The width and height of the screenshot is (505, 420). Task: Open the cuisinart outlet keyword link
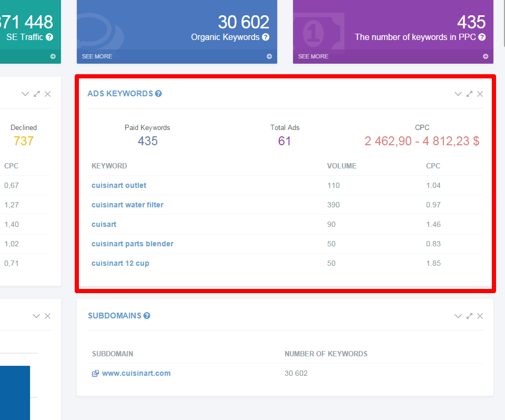click(x=119, y=185)
